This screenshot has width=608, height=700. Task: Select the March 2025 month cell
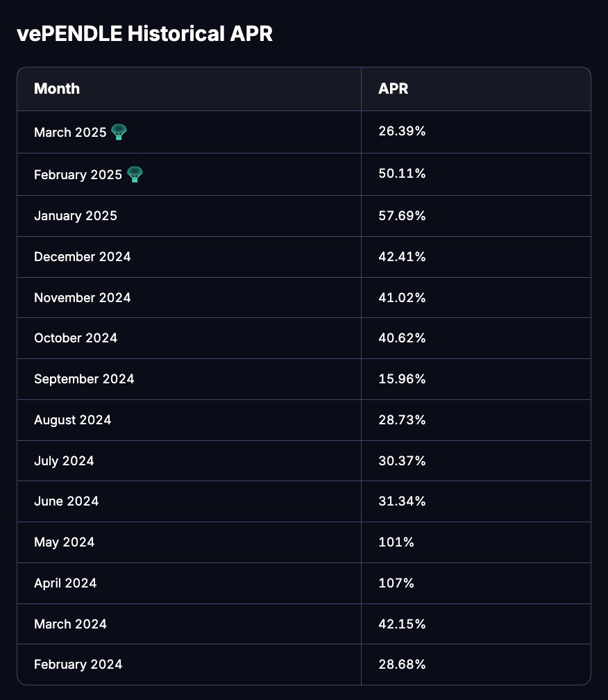70,132
